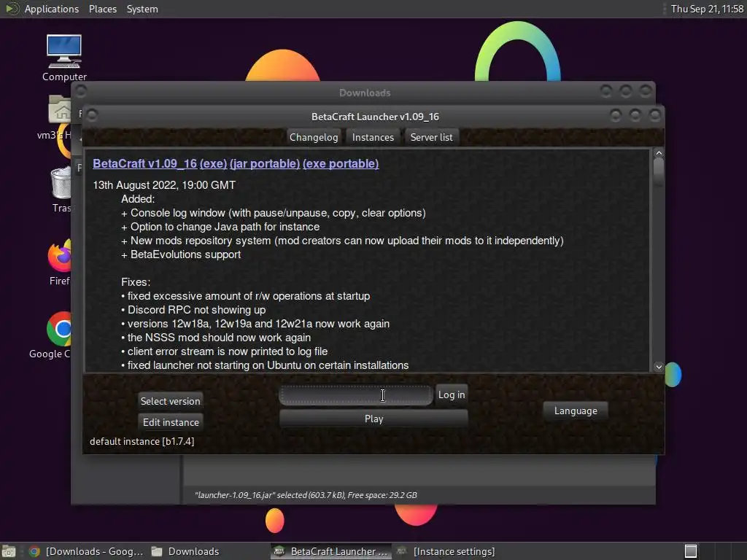Click 'New mods repository system' changelog line
This screenshot has width=747, height=560.
click(x=342, y=241)
